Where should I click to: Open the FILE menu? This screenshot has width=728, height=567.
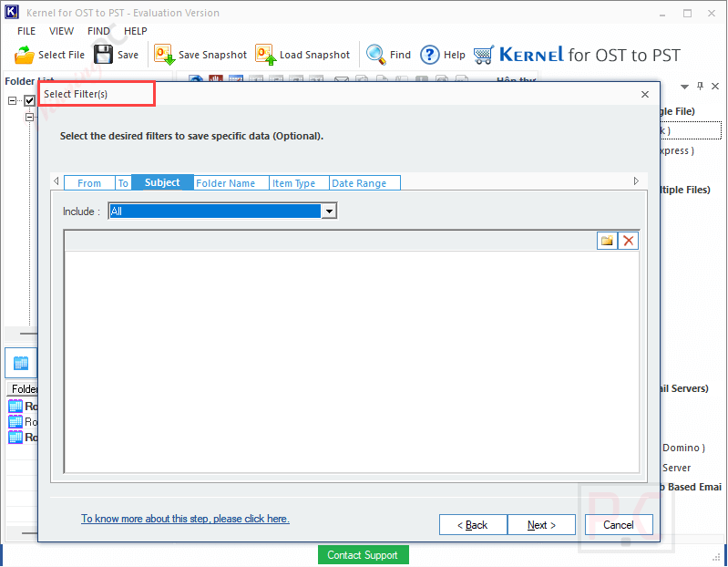point(26,31)
